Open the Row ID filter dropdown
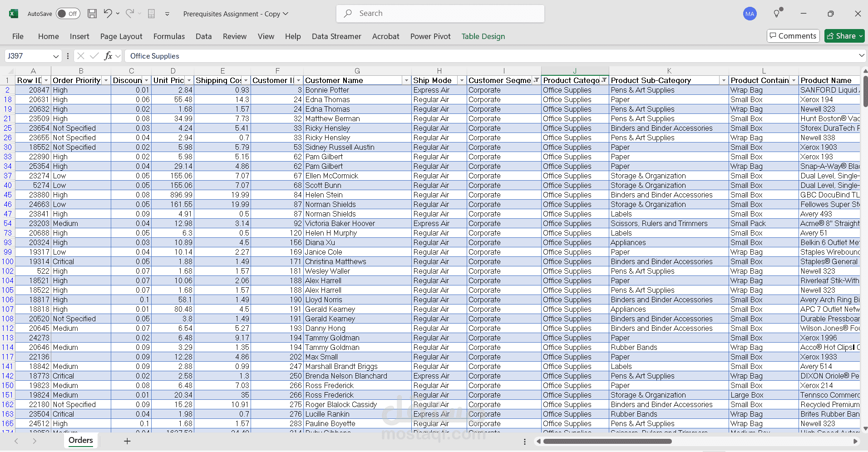This screenshot has height=452, width=868. tap(46, 80)
